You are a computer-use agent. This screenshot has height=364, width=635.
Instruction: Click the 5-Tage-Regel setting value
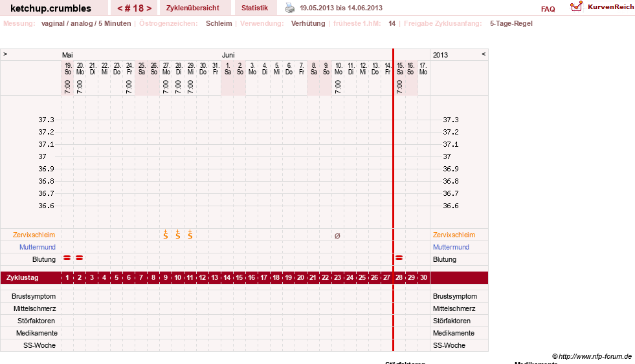click(511, 23)
